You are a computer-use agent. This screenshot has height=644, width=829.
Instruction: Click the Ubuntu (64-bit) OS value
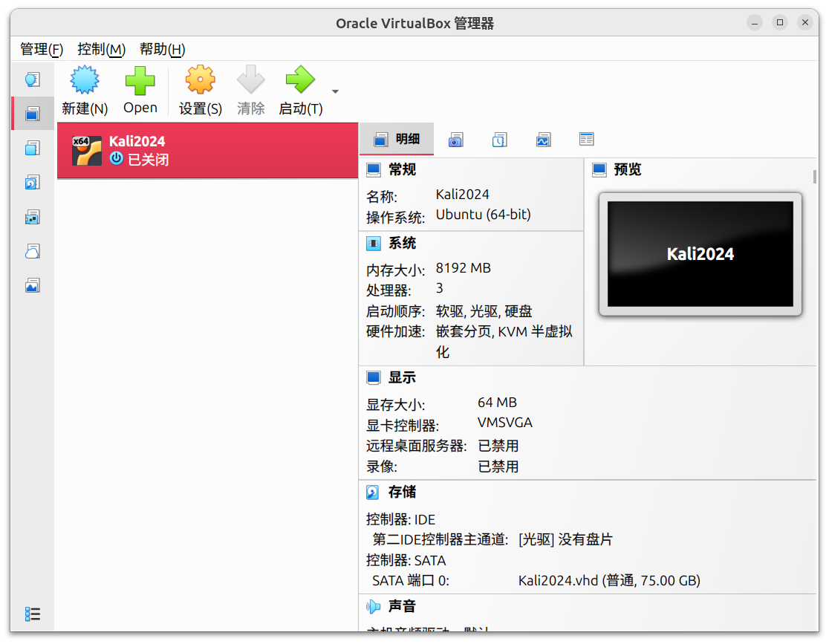click(484, 215)
